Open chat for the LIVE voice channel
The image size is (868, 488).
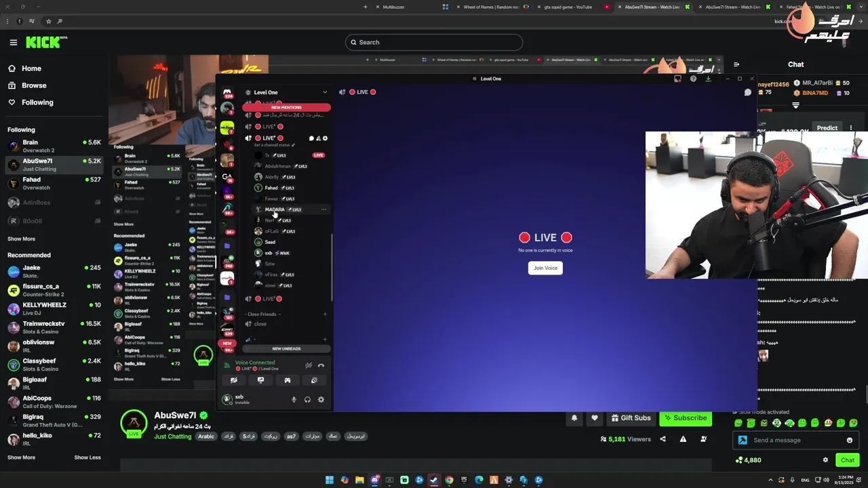pyautogui.click(x=311, y=138)
